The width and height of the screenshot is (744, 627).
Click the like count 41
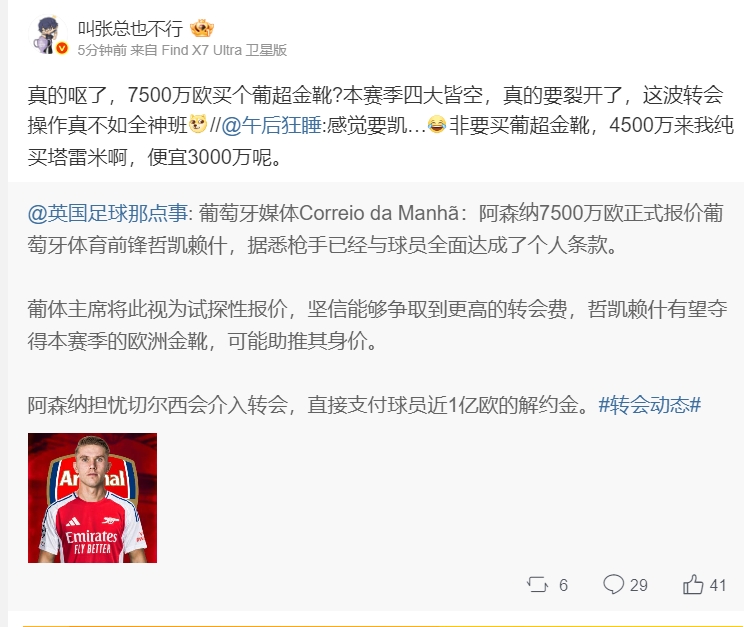coord(718,585)
